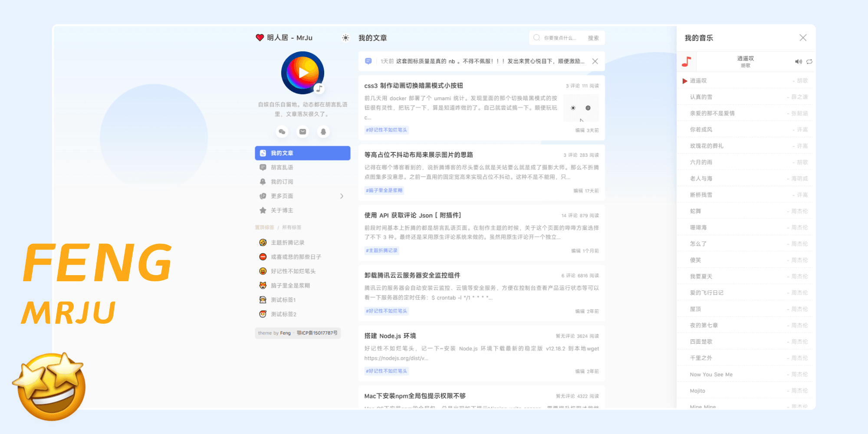868x434 pixels.
Task: Click the email contact icon
Action: [x=302, y=132]
